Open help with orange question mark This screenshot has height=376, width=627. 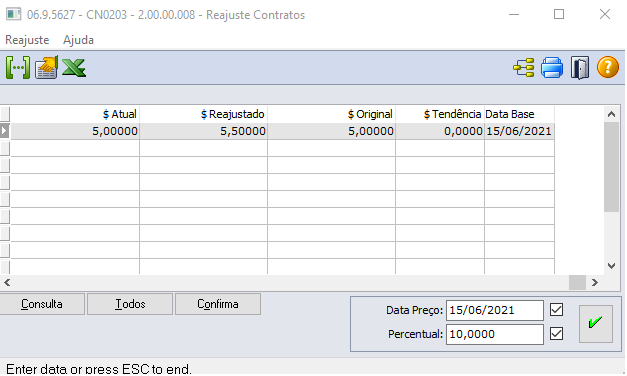click(x=608, y=67)
